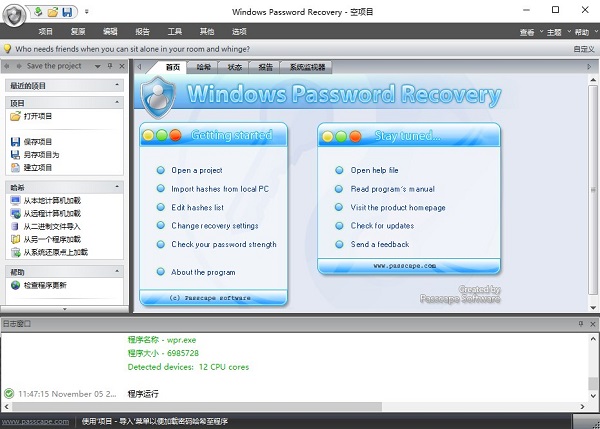600x429 pixels.
Task: Click Read program's manual link
Action: tap(393, 189)
